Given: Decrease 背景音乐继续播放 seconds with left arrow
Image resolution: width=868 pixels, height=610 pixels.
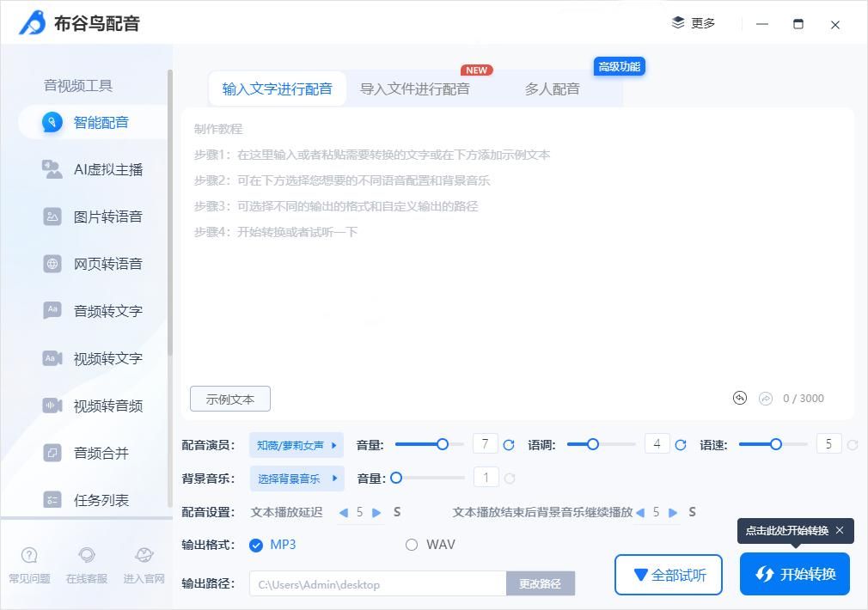Looking at the screenshot, I should 640,513.
